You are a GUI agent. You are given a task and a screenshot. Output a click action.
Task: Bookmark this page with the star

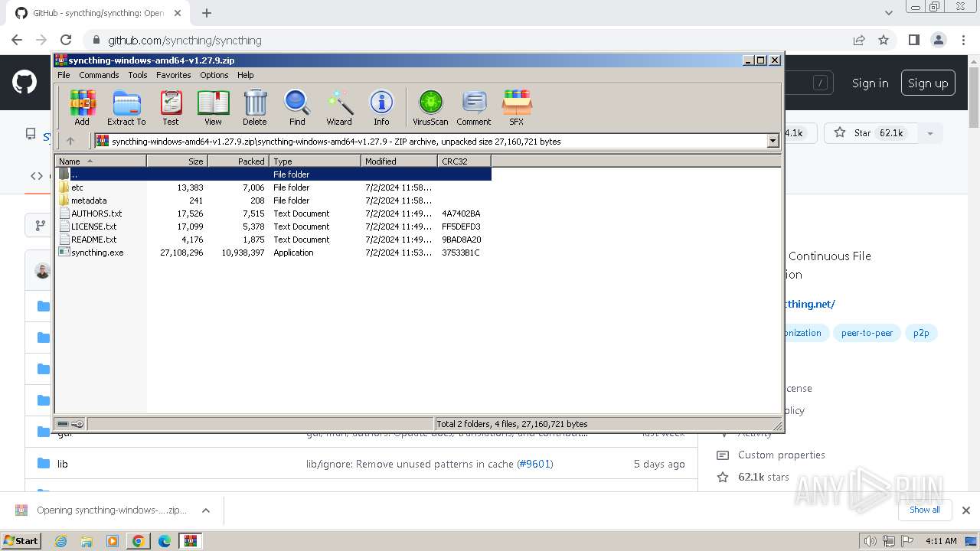[x=884, y=40]
